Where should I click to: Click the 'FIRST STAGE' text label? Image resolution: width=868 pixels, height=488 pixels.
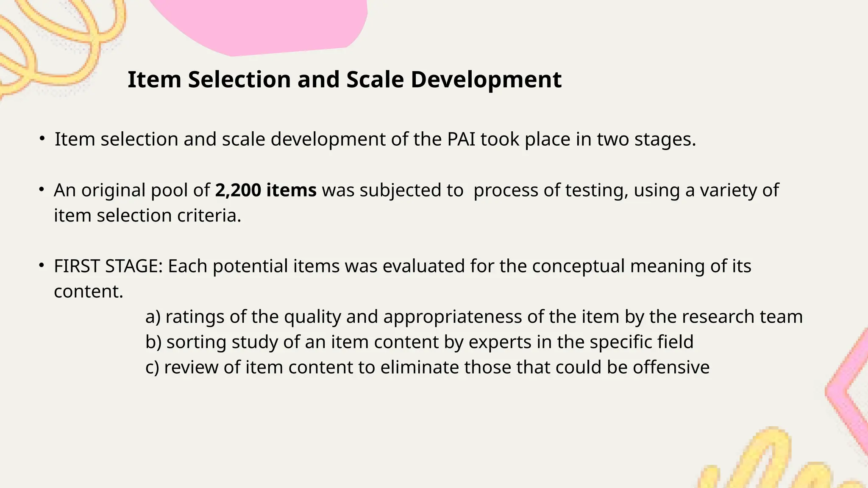[x=108, y=266]
